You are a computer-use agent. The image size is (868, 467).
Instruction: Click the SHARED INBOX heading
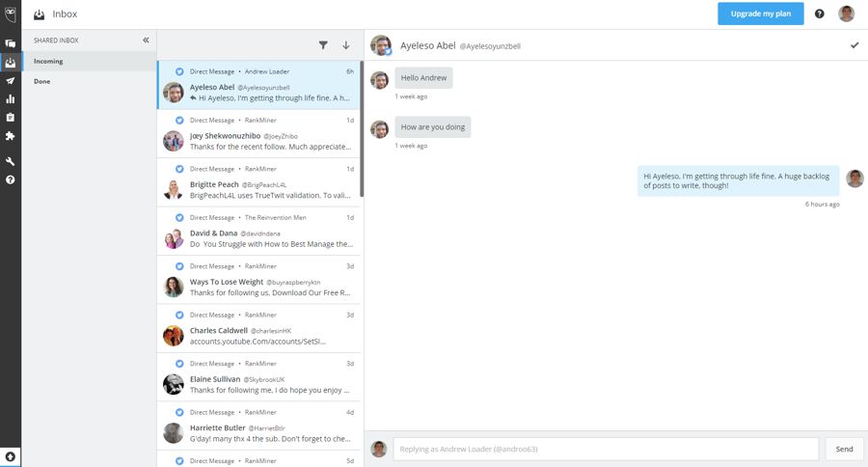click(x=56, y=41)
